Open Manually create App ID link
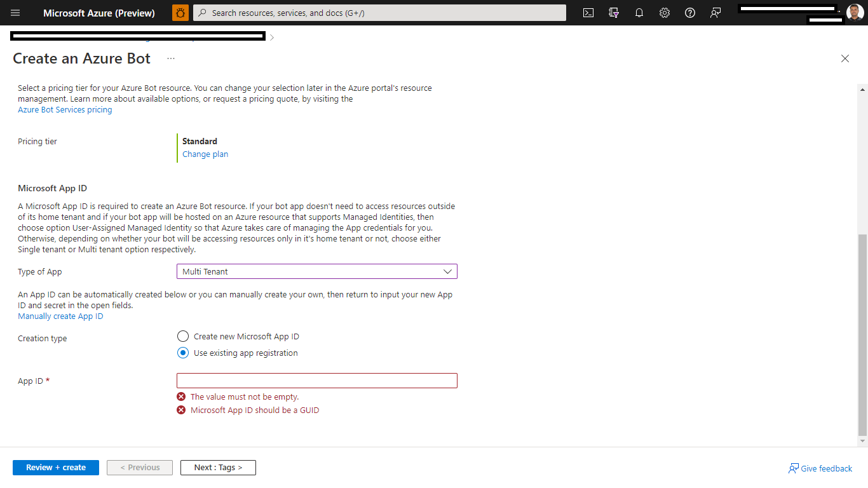The width and height of the screenshot is (868, 488). point(60,316)
